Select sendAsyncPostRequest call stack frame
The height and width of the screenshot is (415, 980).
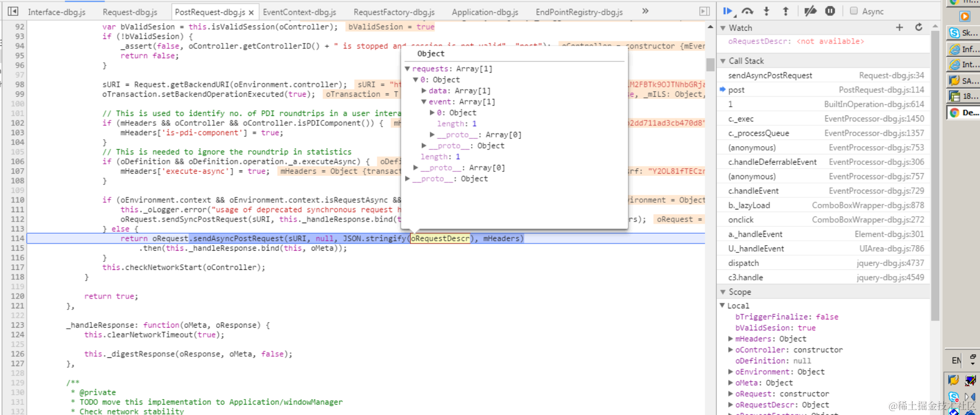coord(824,75)
